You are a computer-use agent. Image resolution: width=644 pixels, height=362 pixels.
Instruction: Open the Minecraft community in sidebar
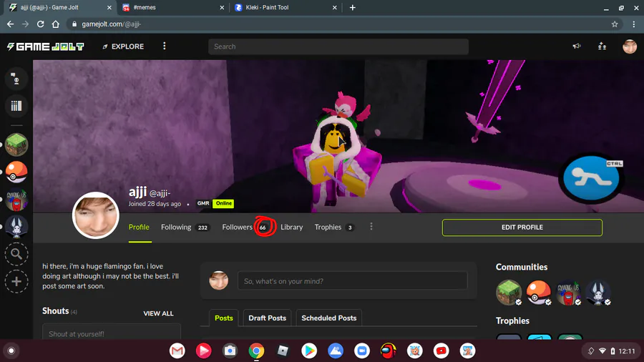(16, 145)
